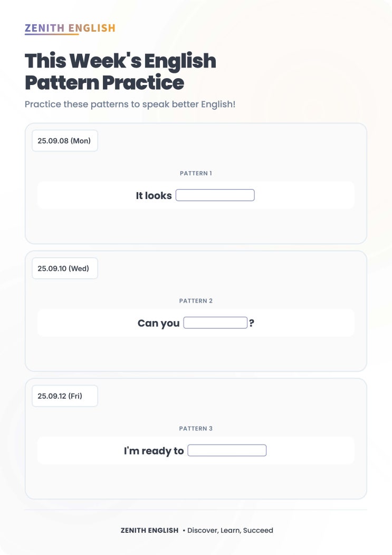Click the divider line above the footer

[x=196, y=511]
